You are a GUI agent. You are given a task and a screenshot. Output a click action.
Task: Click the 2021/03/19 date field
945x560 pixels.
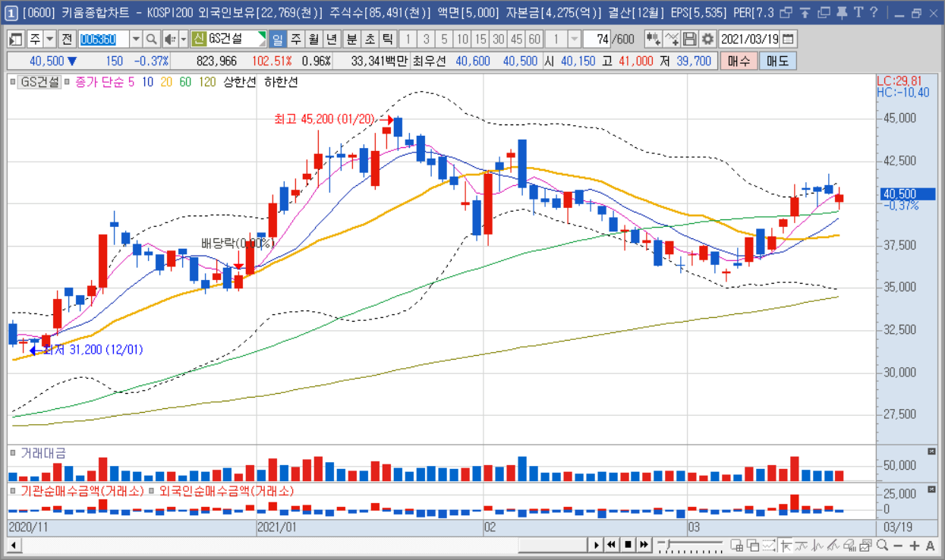pyautogui.click(x=749, y=39)
